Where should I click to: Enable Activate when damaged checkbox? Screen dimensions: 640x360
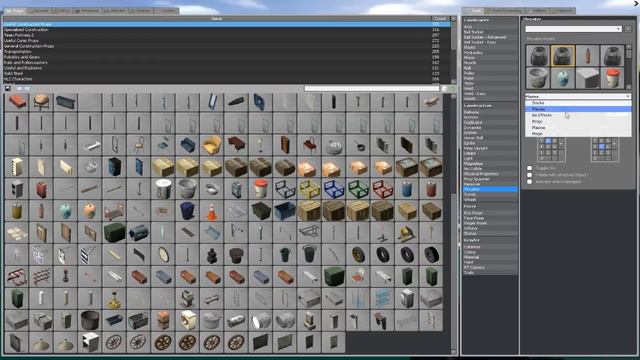[529, 182]
